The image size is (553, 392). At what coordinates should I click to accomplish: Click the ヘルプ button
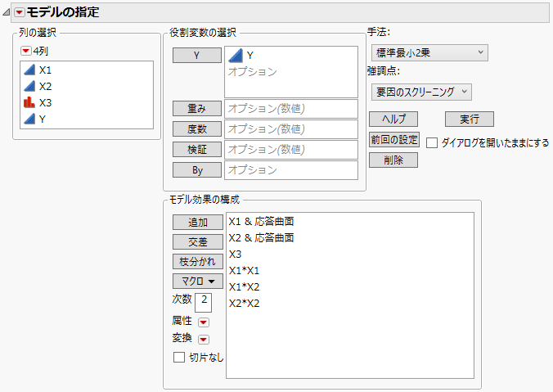393,119
